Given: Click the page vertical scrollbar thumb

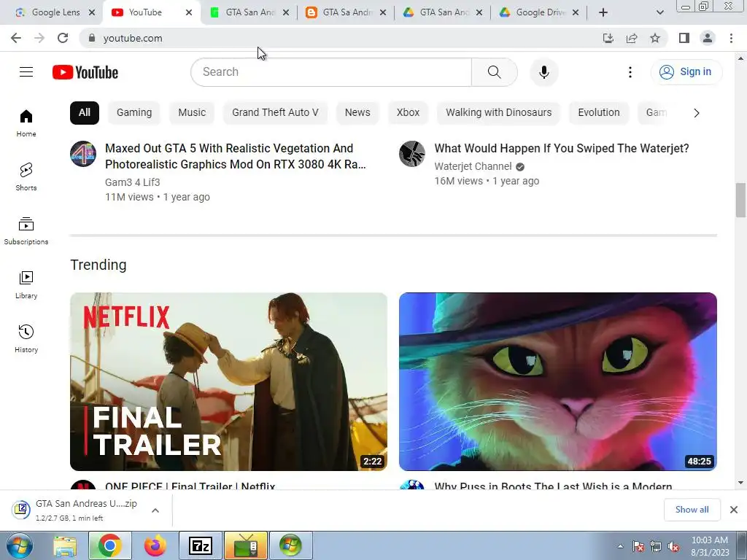Looking at the screenshot, I should click(x=740, y=200).
